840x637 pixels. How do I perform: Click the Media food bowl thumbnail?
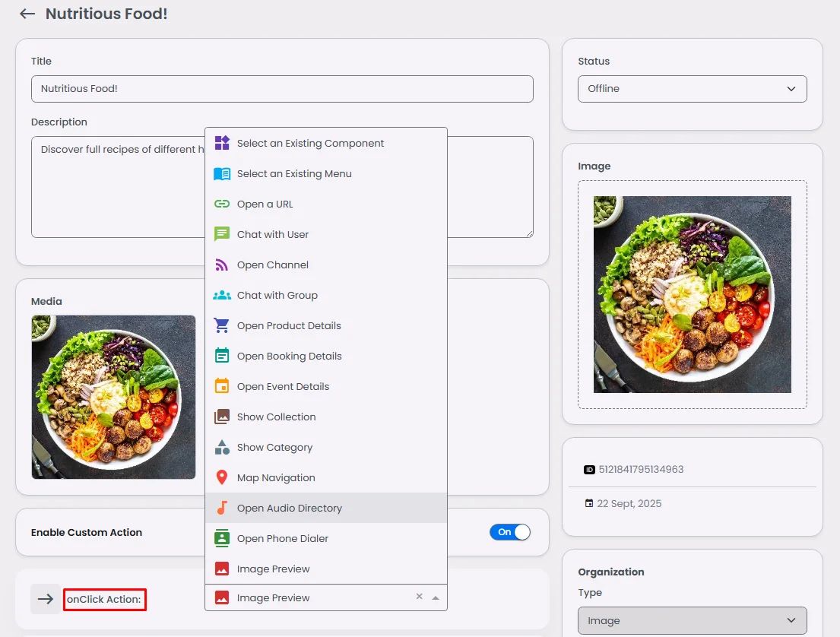click(113, 397)
